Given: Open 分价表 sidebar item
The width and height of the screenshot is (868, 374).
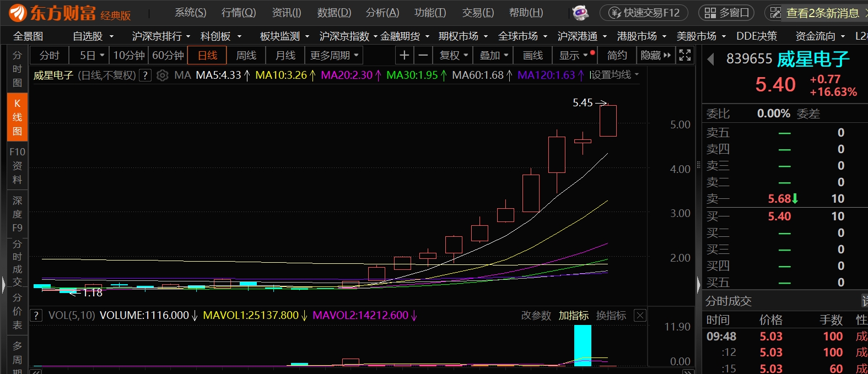Looking at the screenshot, I should (17, 311).
